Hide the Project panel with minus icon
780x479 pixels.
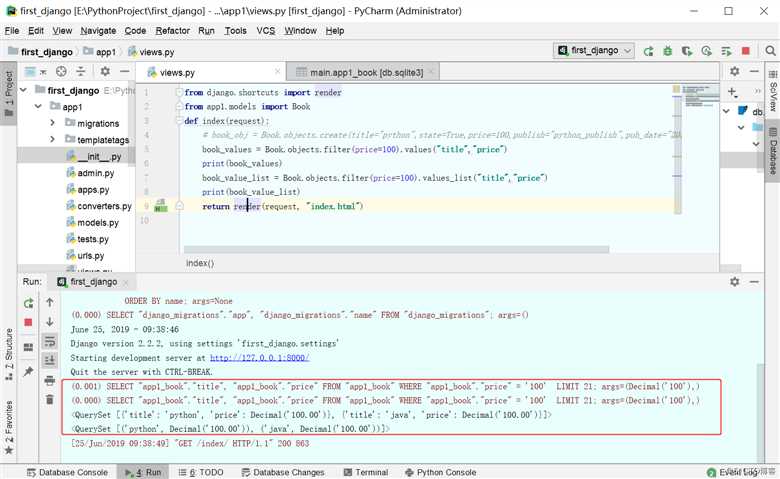point(124,72)
